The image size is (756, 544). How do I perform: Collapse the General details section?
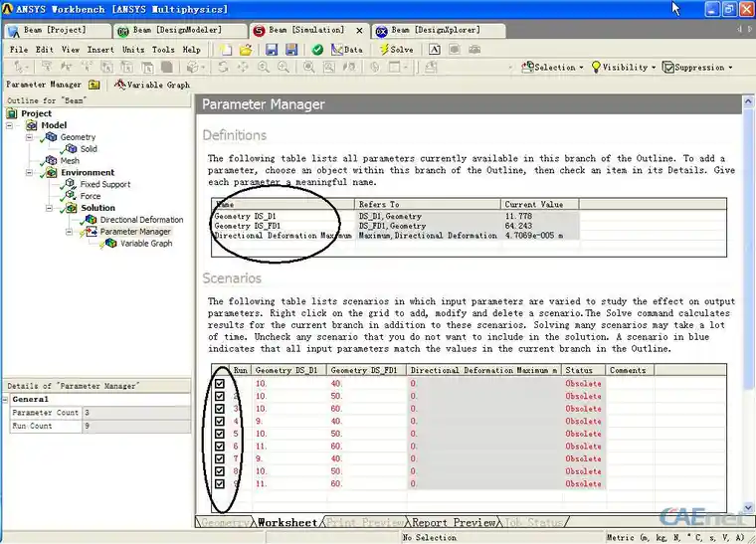(5, 400)
